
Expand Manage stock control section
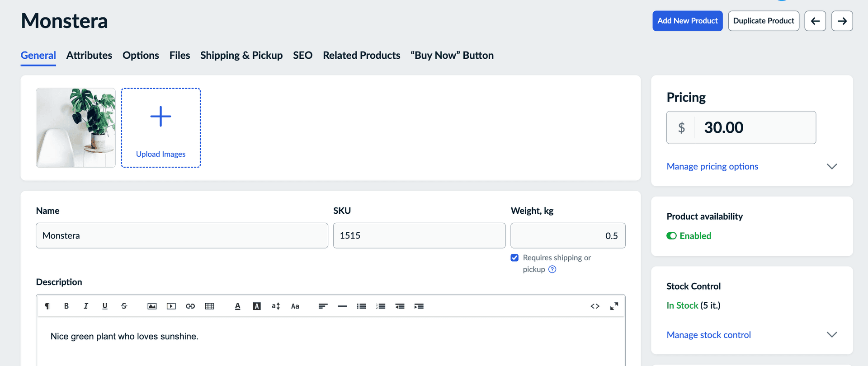pyautogui.click(x=831, y=335)
